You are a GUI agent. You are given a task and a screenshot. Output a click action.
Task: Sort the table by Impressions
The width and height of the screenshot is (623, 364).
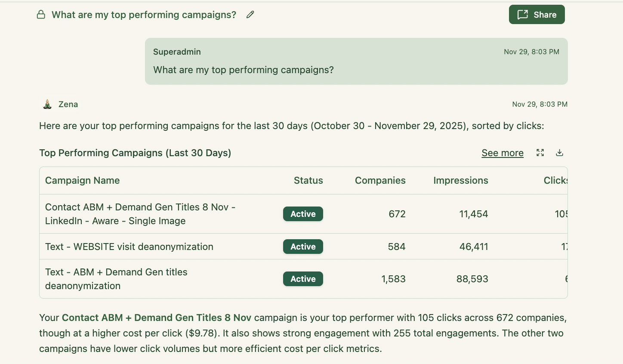pyautogui.click(x=461, y=180)
